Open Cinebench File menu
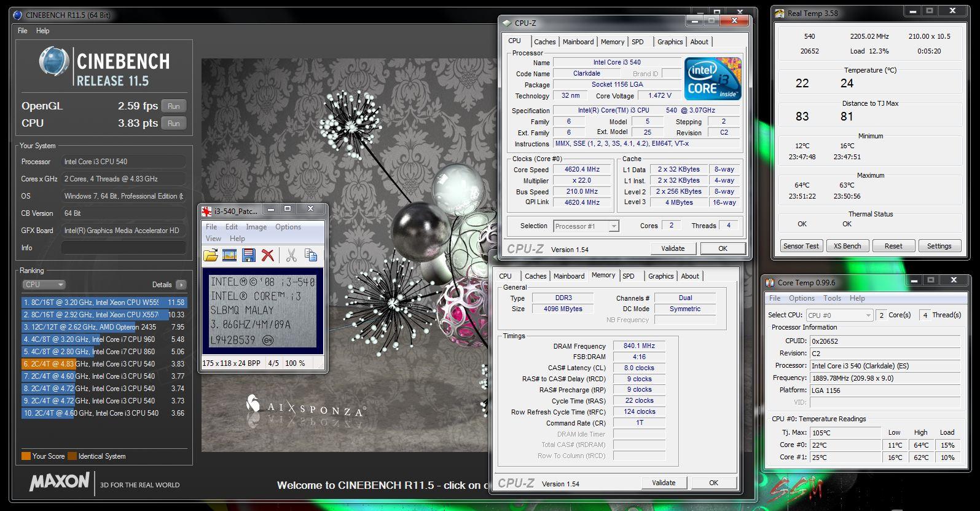 (23, 31)
